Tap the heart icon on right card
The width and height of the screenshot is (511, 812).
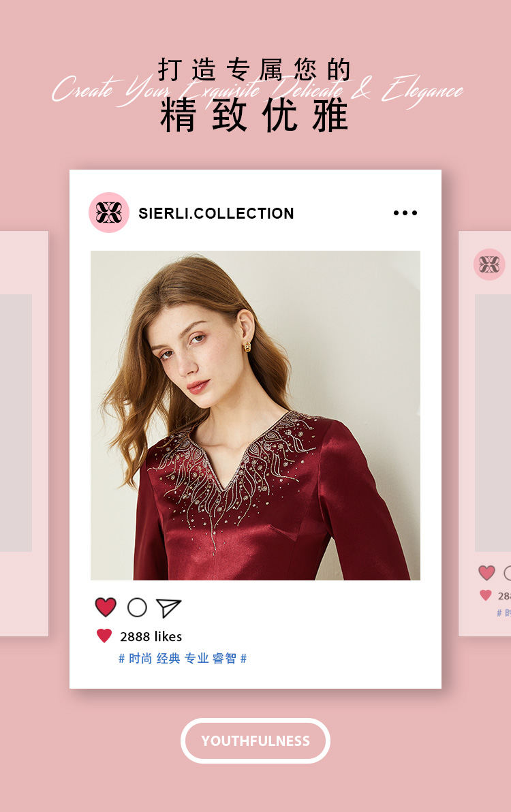pyautogui.click(x=486, y=573)
